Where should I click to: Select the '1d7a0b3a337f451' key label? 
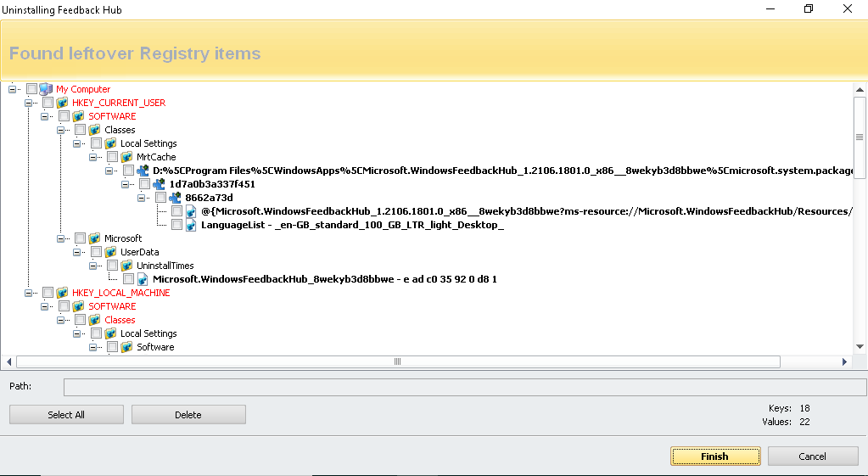click(212, 184)
